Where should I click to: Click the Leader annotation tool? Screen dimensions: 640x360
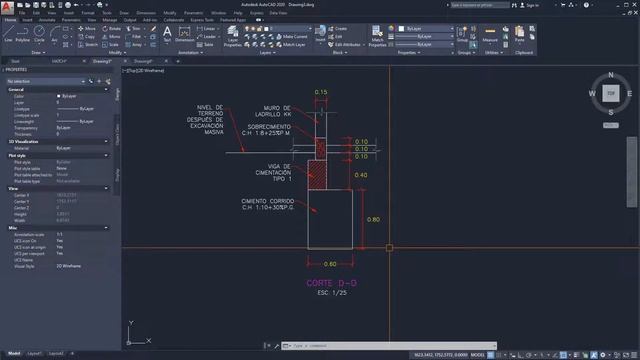[206, 37]
